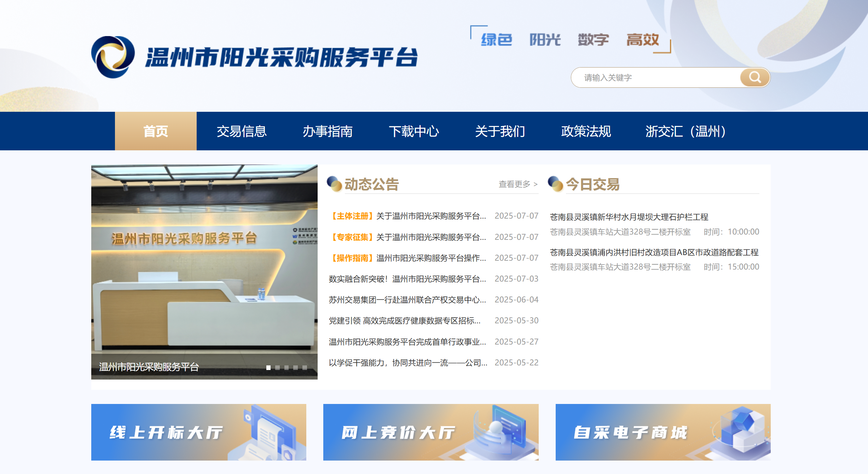The height and width of the screenshot is (474, 868).
Task: Expand 查看更多 in 动态公告
Action: coord(515,184)
